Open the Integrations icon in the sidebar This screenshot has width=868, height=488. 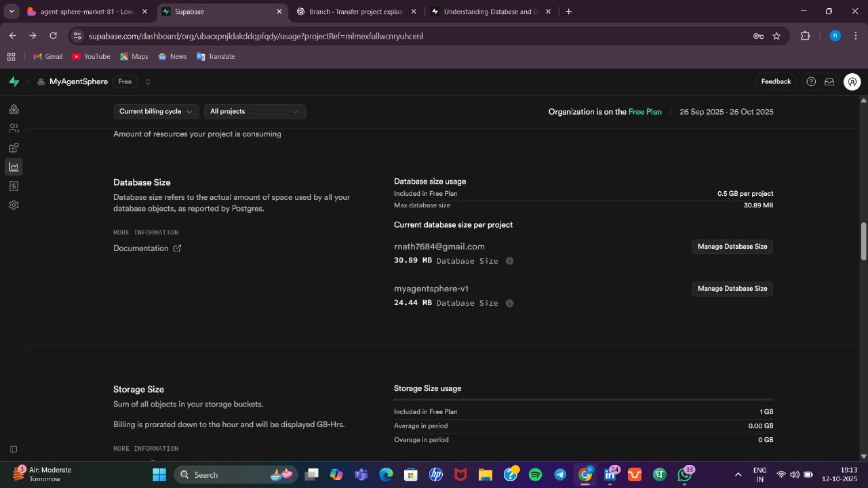click(x=14, y=148)
